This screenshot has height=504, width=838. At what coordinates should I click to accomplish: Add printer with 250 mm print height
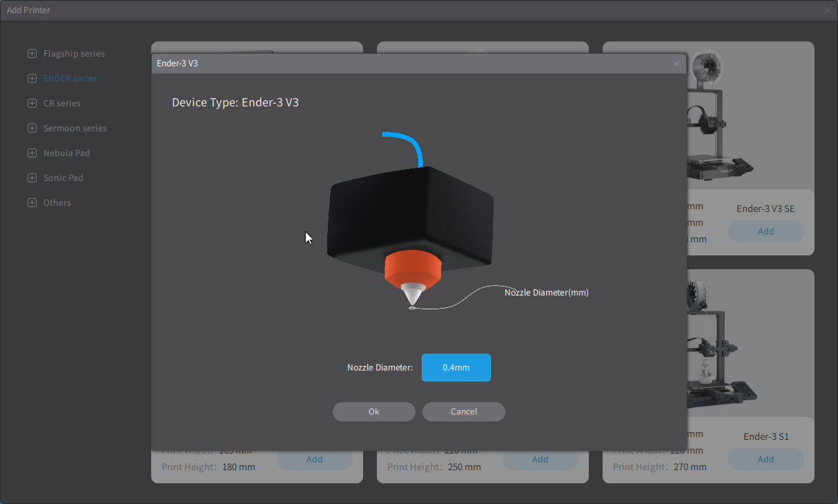coord(540,459)
